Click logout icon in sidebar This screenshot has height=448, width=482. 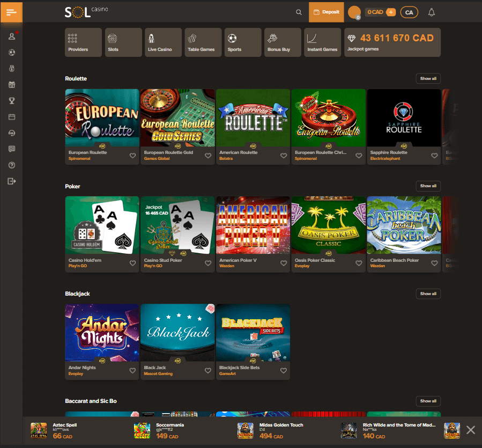click(12, 181)
